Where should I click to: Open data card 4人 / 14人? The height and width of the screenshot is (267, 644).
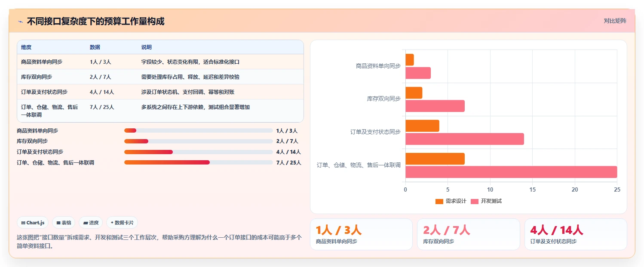(576, 234)
